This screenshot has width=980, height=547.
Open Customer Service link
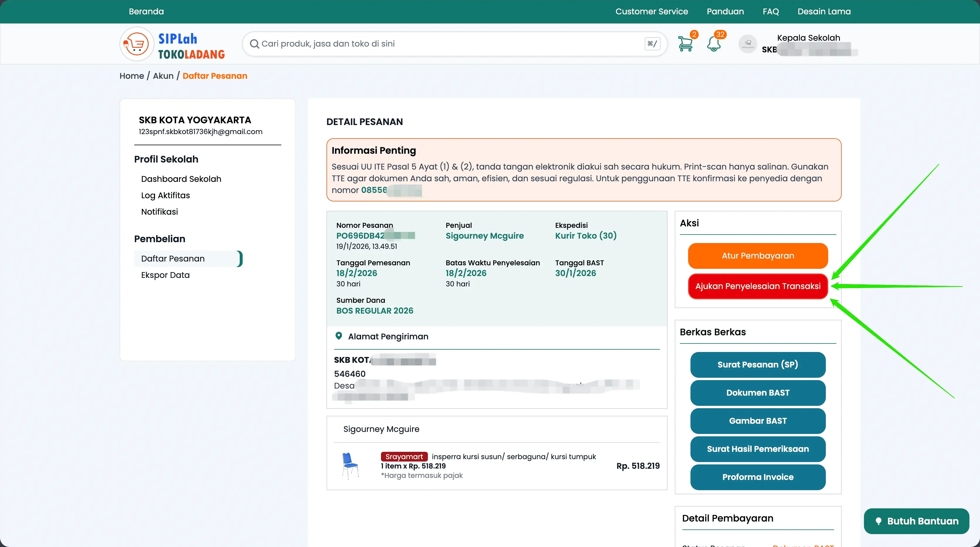[652, 11]
